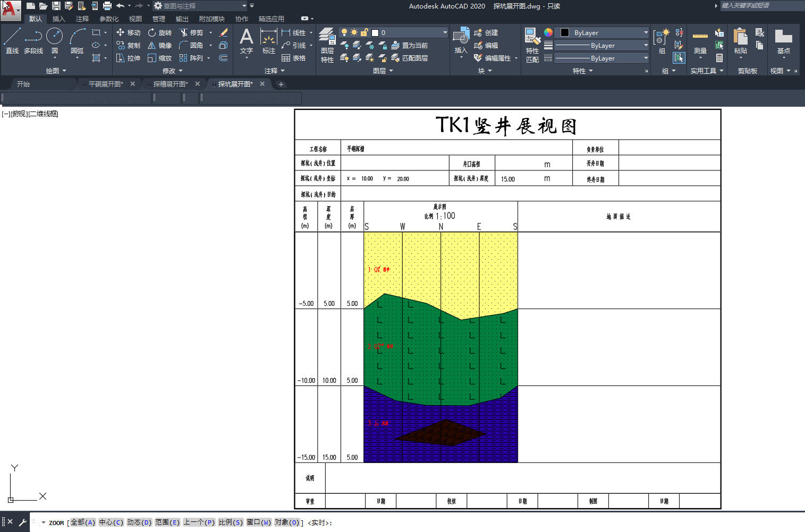Toggle layer freeze sun icon
Image resolution: width=805 pixels, height=532 pixels.
pos(354,32)
